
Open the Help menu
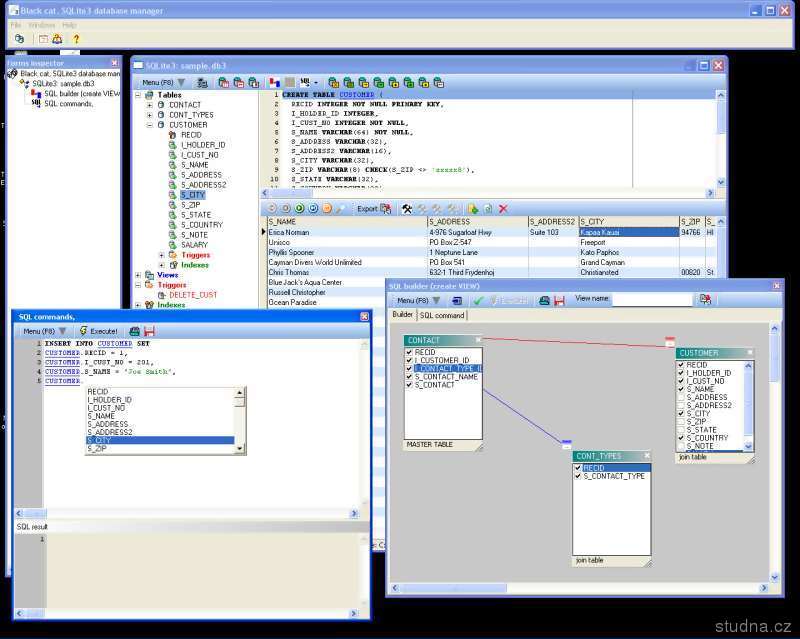[69, 25]
